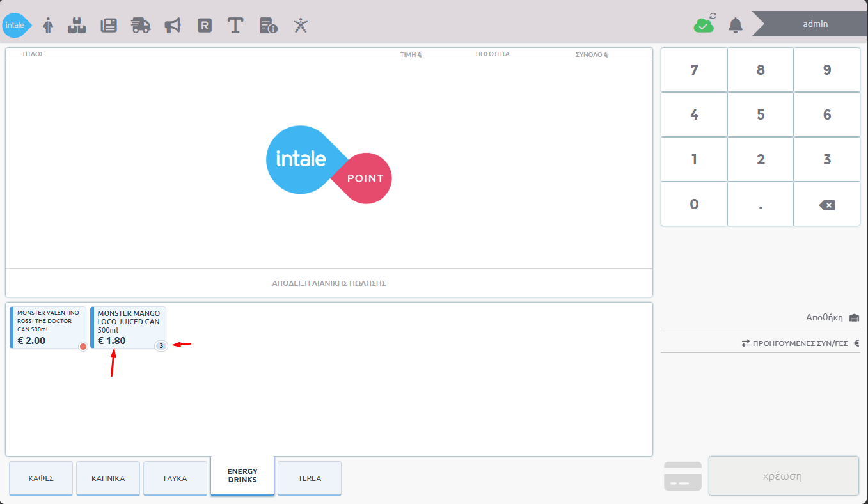Tap keypad digit 6
868x504 pixels.
tap(827, 114)
